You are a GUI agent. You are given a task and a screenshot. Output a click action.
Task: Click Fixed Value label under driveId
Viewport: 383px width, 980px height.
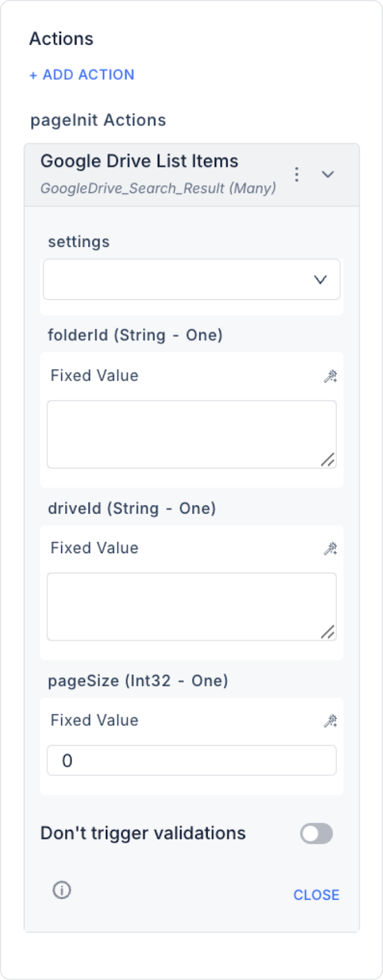point(94,548)
